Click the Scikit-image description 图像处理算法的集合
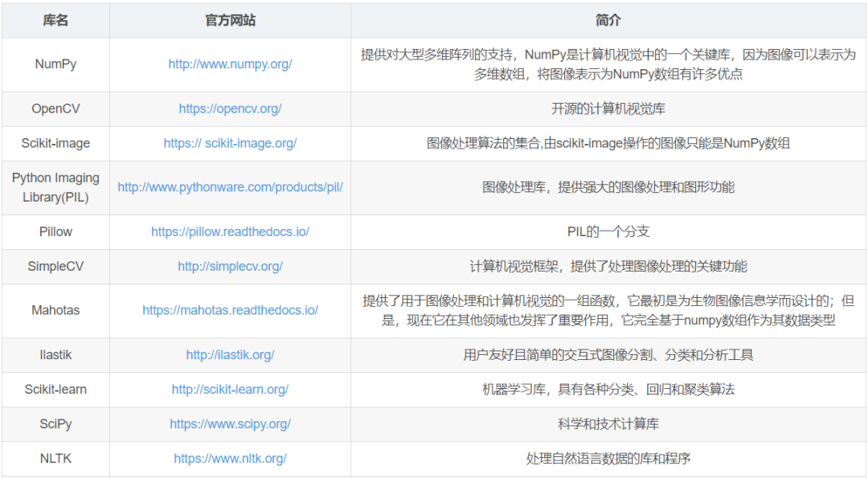The image size is (868, 478). coord(608,143)
